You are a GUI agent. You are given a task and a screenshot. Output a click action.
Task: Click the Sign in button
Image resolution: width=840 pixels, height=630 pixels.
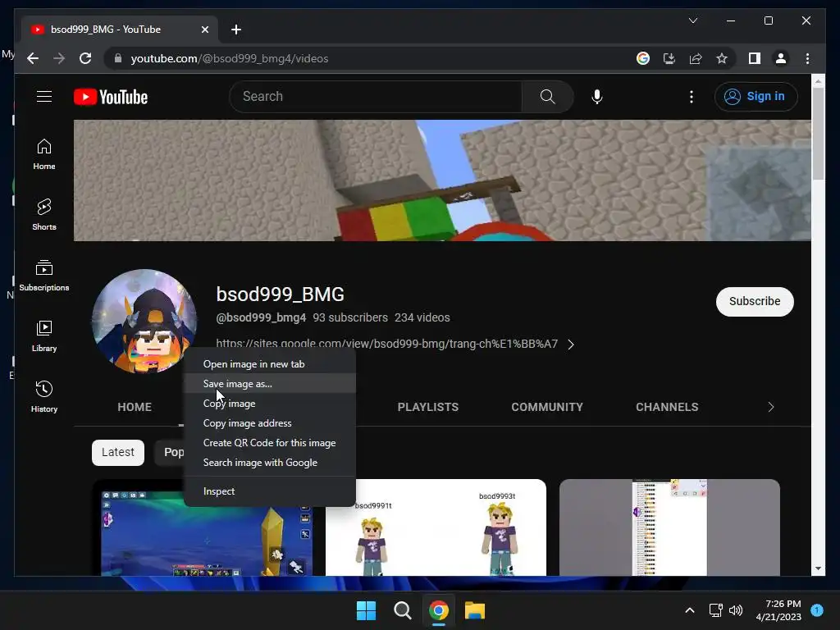(x=756, y=97)
